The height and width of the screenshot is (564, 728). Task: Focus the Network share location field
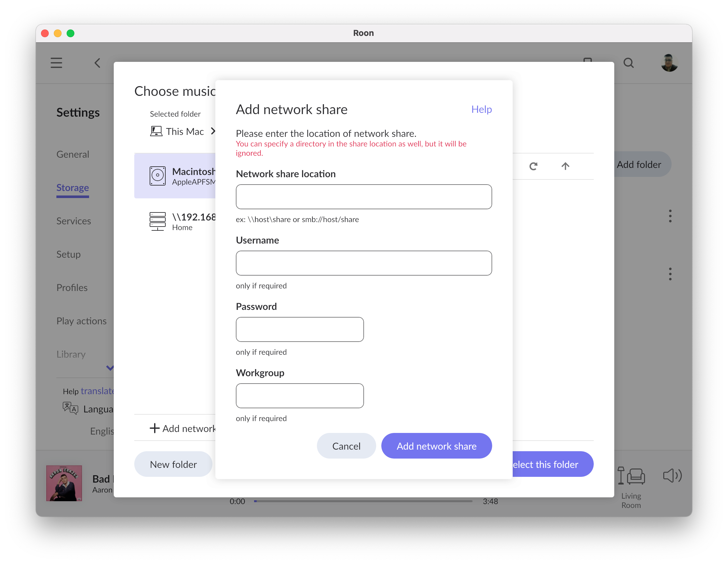364,197
